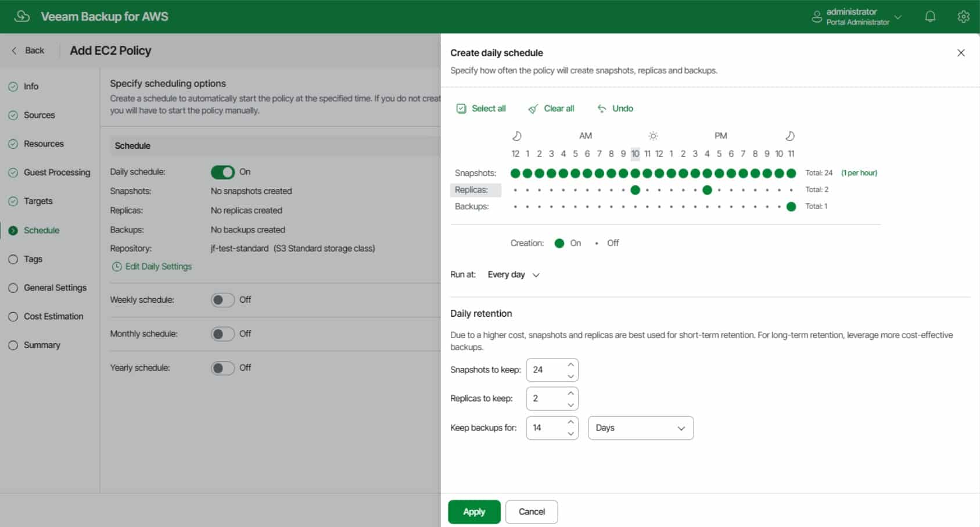Click the Cancel button
Screen dimensions: 980x527
[532, 512]
